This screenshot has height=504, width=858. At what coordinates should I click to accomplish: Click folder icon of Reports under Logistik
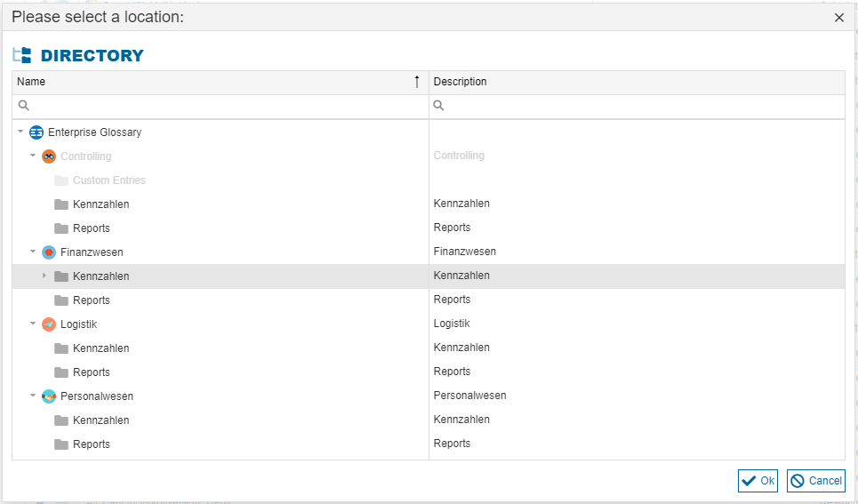(61, 372)
